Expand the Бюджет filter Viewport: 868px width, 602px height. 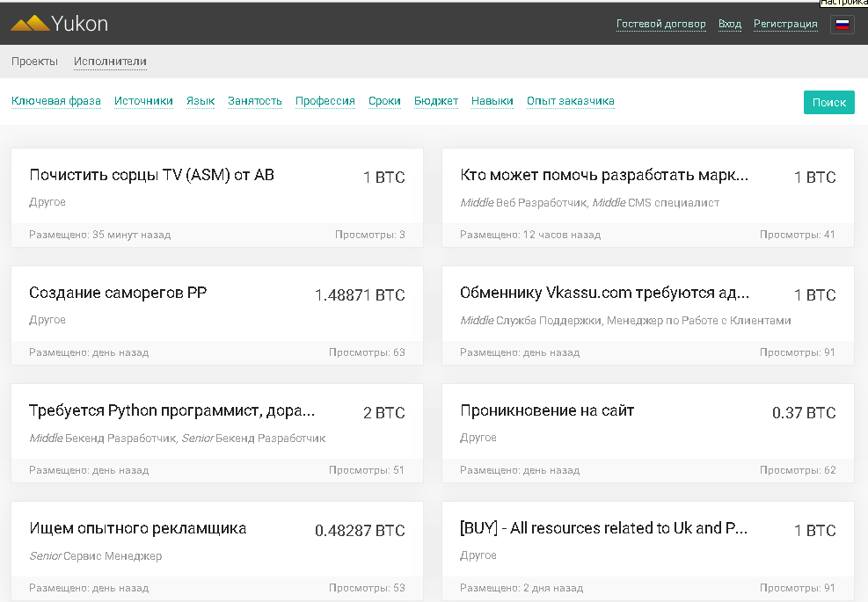point(436,101)
